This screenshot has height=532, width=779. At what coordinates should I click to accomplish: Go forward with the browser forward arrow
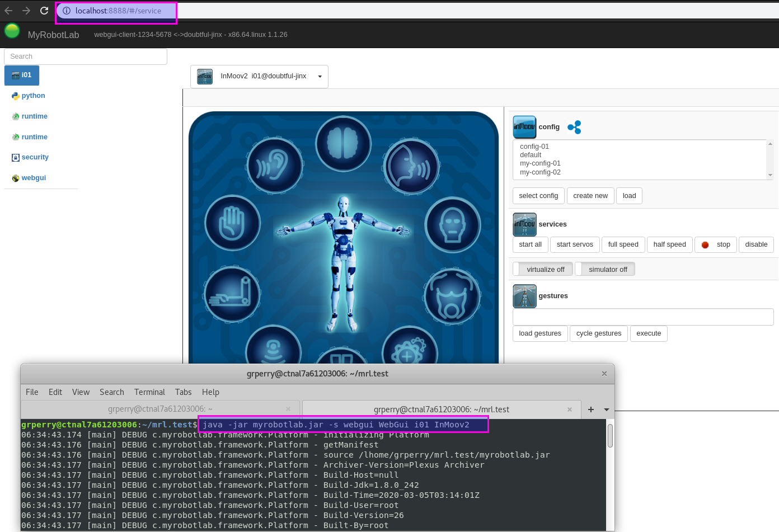(x=26, y=11)
